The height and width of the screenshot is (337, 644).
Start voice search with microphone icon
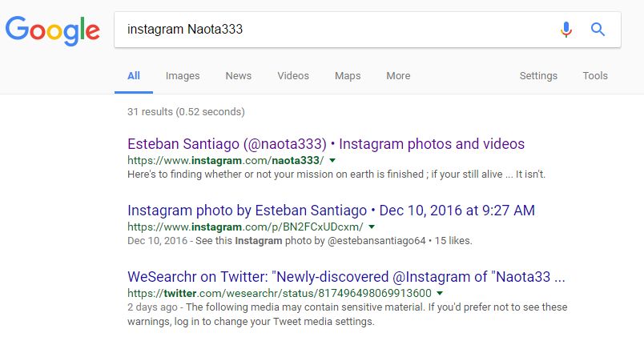[566, 30]
